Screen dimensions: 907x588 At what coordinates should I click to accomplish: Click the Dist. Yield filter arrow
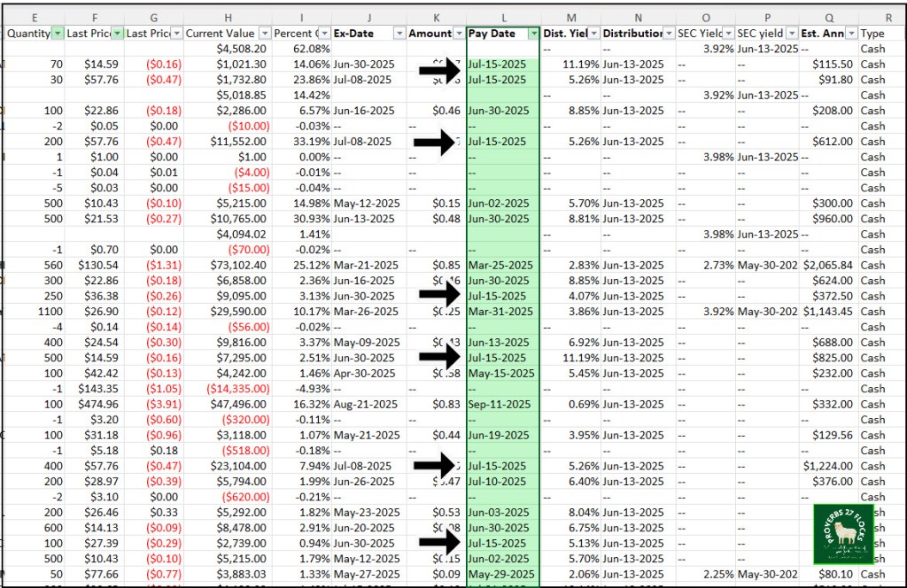pos(593,34)
